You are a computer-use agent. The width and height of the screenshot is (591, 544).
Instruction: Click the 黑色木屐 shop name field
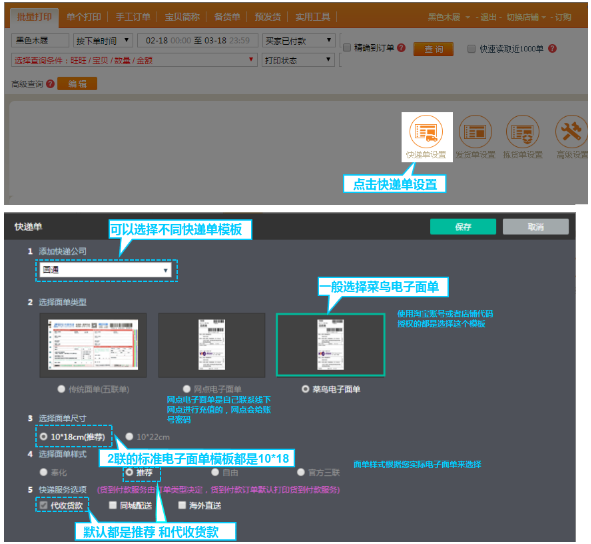(40, 40)
